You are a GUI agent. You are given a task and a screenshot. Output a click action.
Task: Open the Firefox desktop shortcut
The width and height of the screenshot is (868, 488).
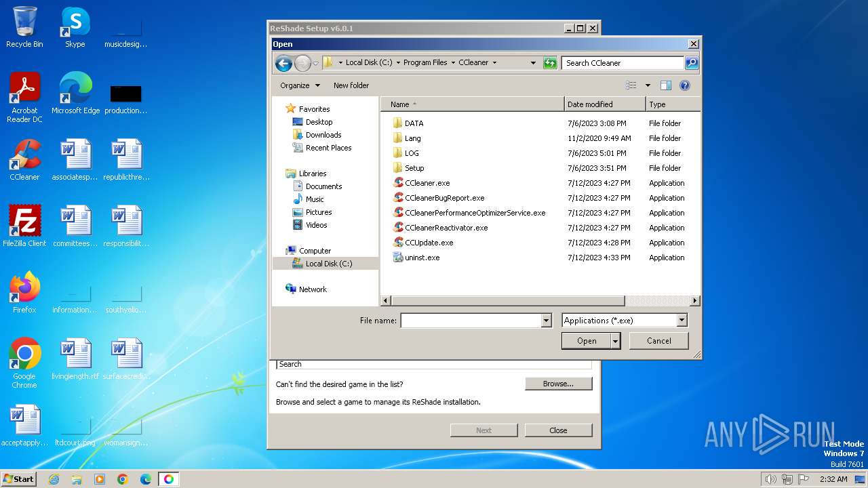click(x=24, y=293)
